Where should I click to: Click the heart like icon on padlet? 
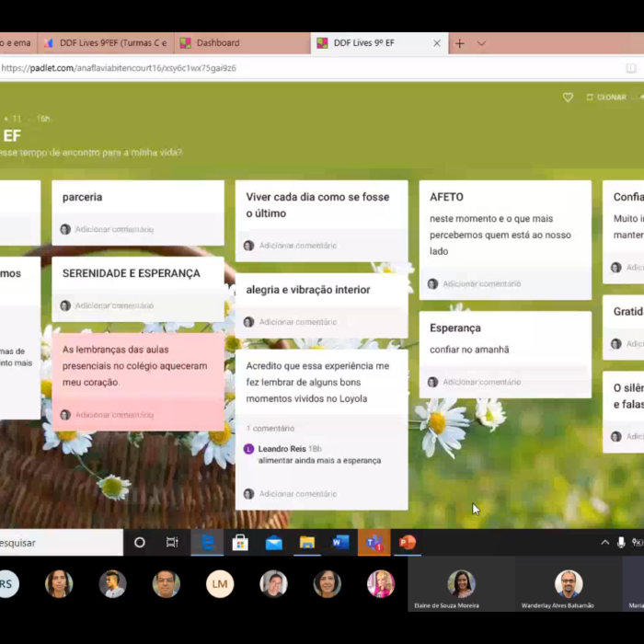pos(568,98)
